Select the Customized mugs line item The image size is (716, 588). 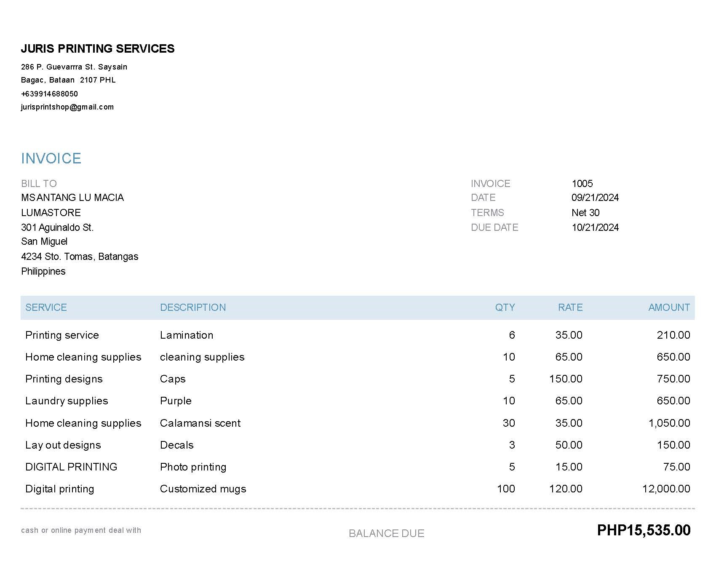click(203, 489)
